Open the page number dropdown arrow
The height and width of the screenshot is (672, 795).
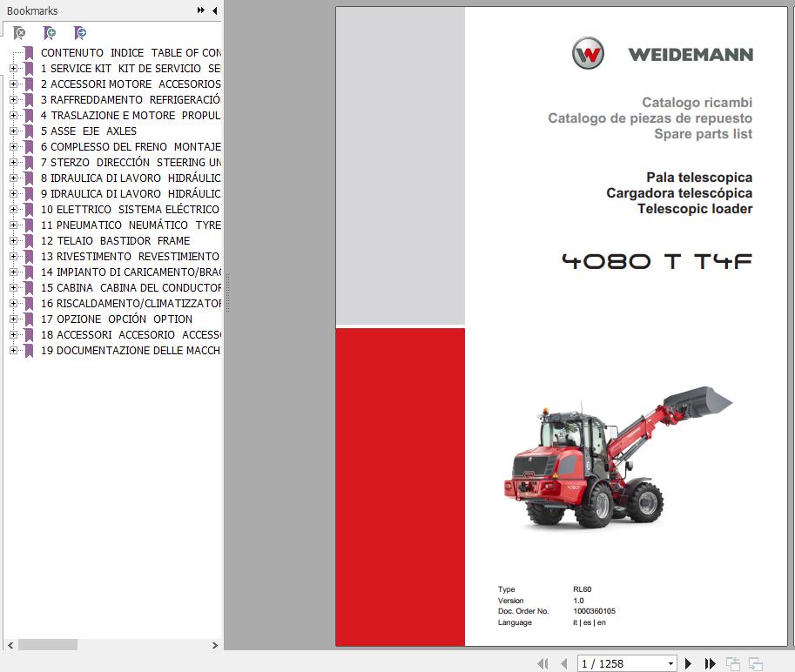tap(670, 664)
